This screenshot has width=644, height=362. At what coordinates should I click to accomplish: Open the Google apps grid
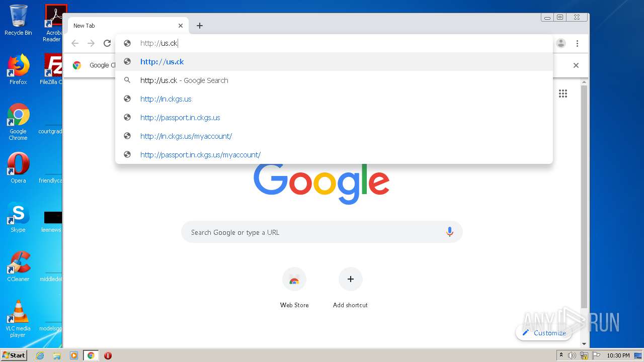(x=563, y=94)
